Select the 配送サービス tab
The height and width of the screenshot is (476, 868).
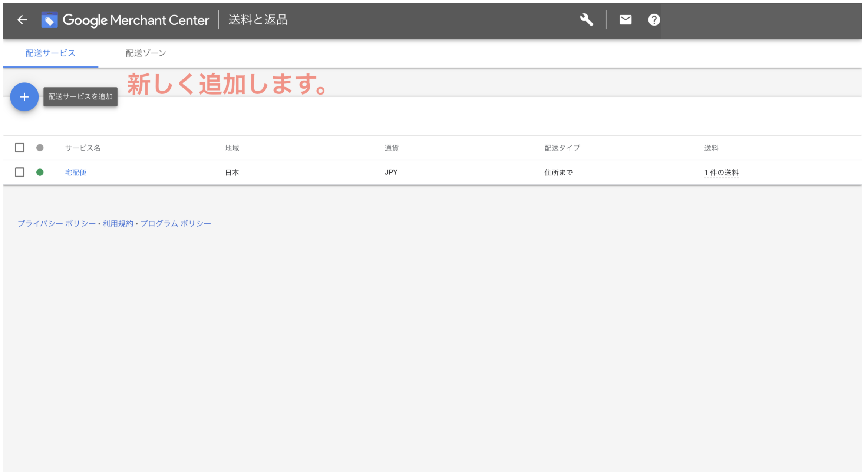50,53
